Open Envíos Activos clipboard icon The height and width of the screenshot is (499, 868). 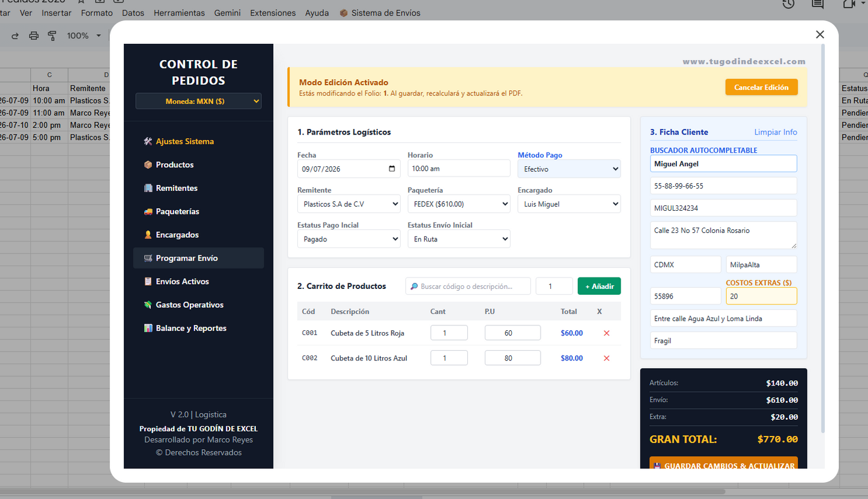click(x=148, y=282)
